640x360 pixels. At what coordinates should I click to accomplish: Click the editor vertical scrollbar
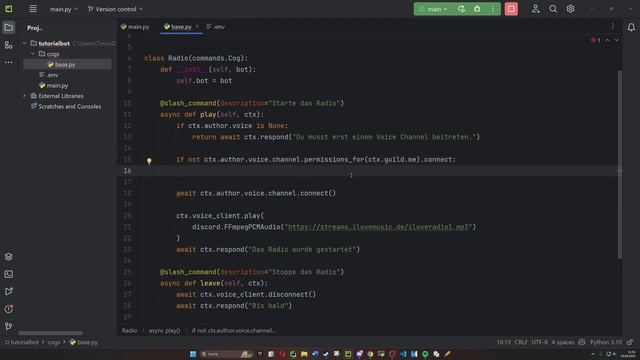point(620,164)
